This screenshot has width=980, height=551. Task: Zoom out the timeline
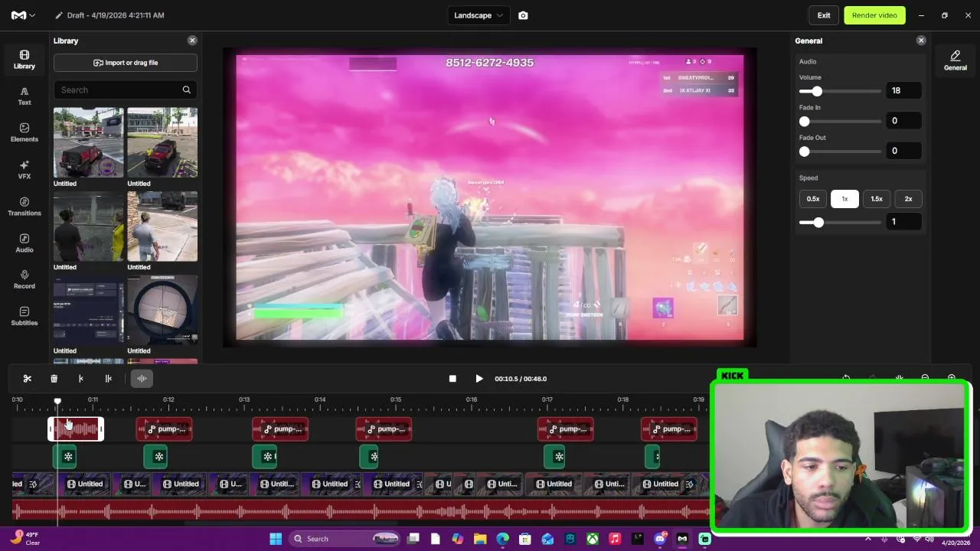click(x=925, y=378)
